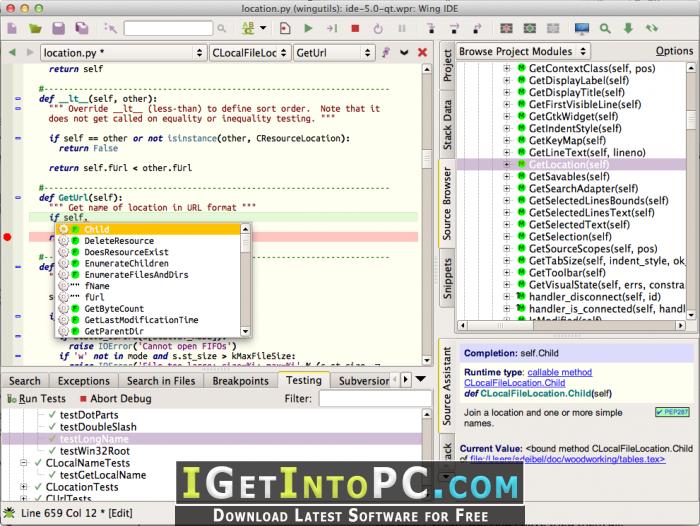Click in the tests Filter field
The width and height of the screenshot is (700, 526).
pyautogui.click(x=375, y=398)
